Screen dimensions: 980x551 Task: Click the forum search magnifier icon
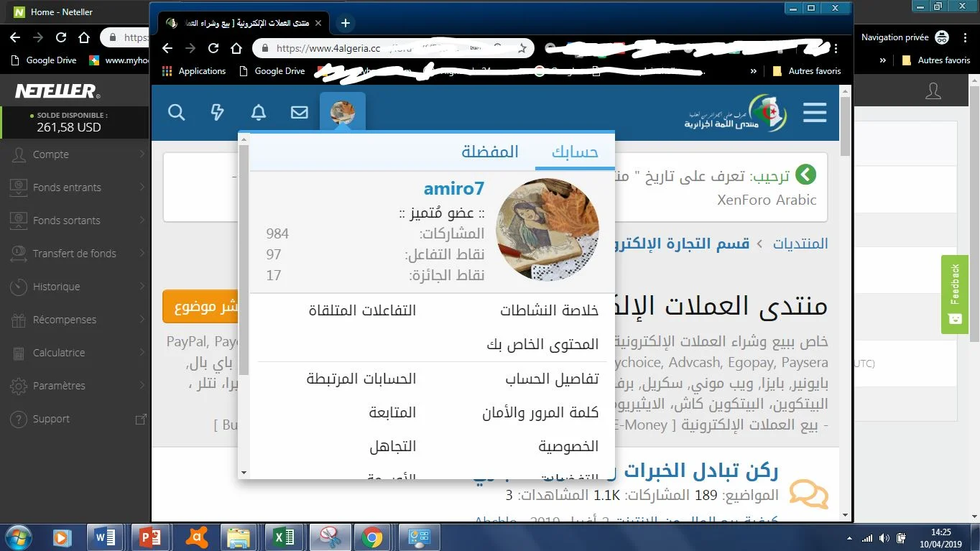[177, 113]
